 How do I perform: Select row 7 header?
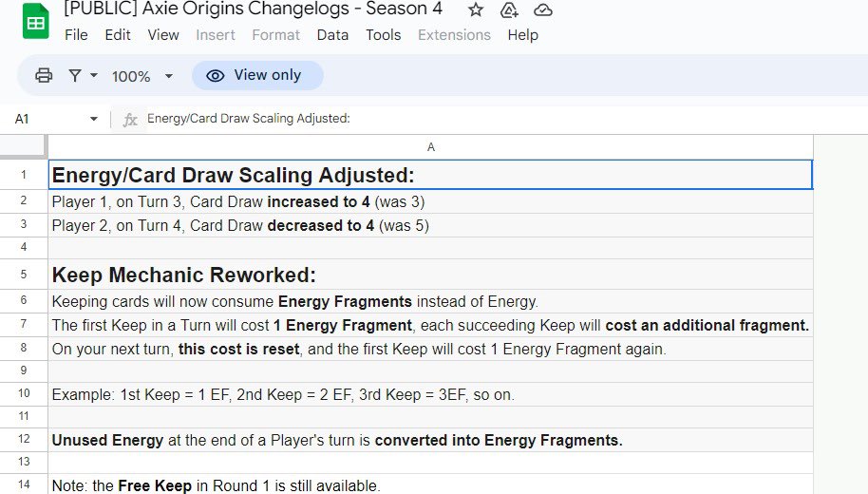[23, 325]
